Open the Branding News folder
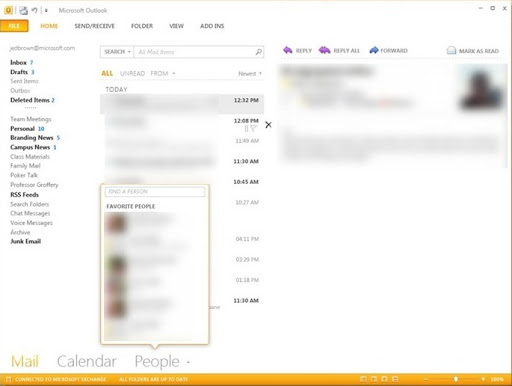 (32, 138)
